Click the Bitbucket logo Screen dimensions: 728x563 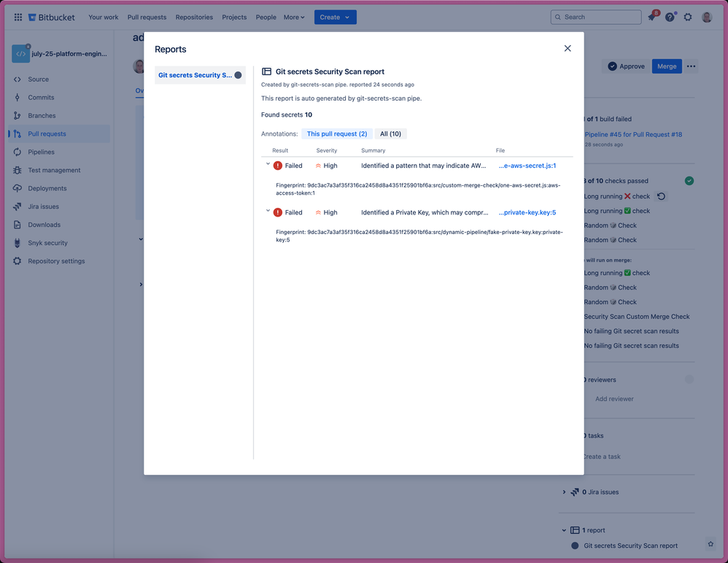coord(52,18)
